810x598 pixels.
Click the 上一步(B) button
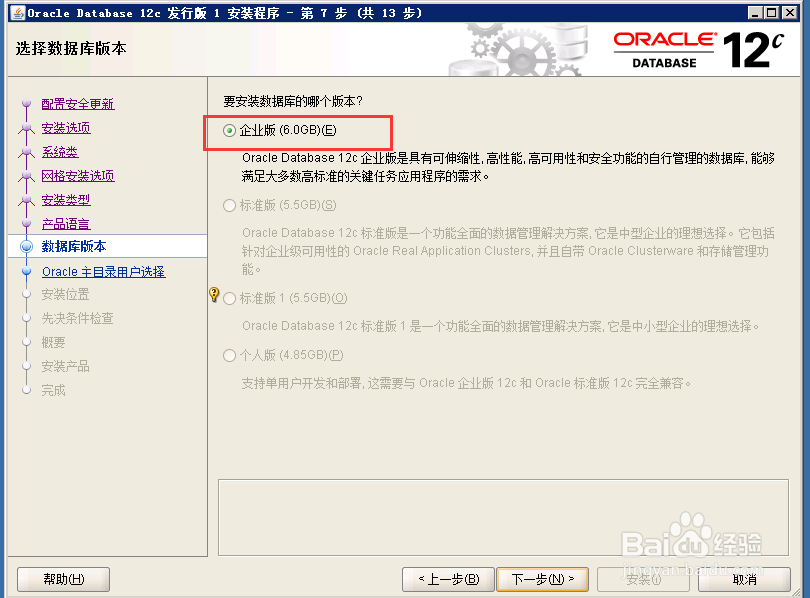(x=447, y=579)
